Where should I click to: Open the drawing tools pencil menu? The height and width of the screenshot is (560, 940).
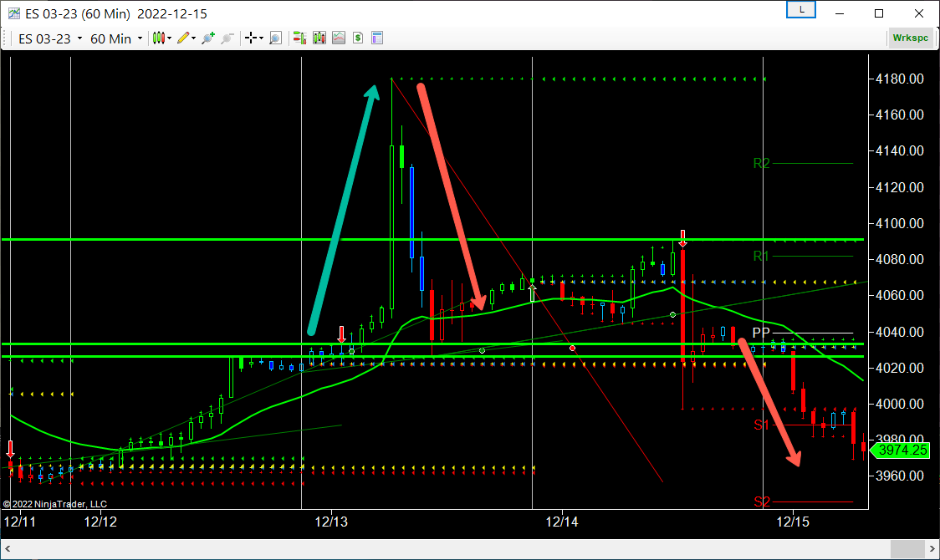tap(186, 38)
